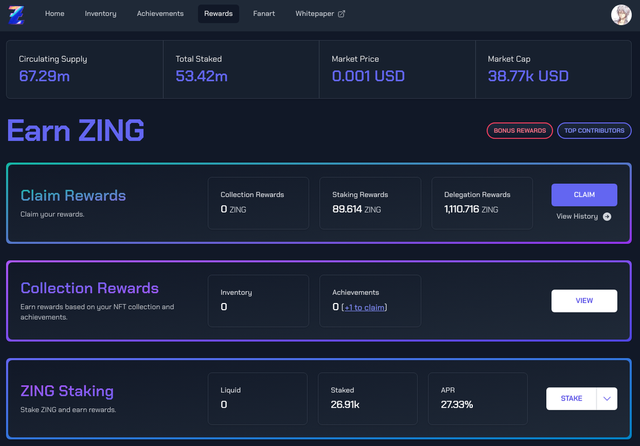Click the Market Cap 38.77k USD value

pos(528,76)
